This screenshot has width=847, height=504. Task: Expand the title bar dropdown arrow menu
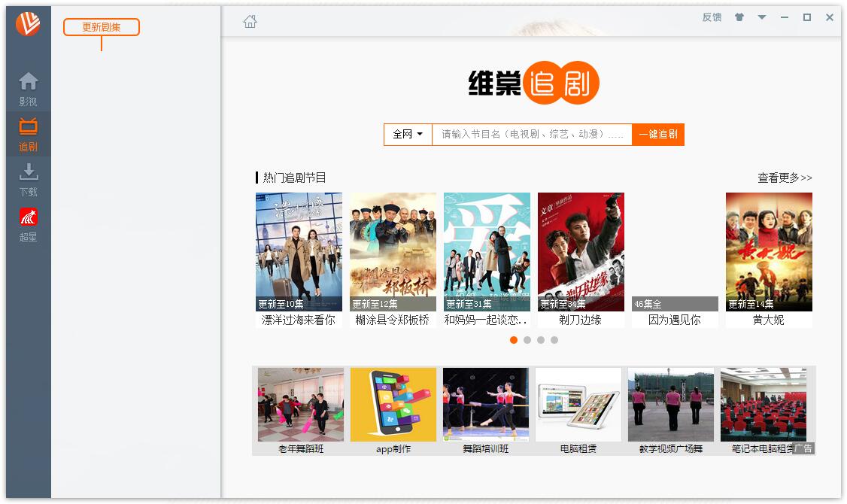coord(761,17)
